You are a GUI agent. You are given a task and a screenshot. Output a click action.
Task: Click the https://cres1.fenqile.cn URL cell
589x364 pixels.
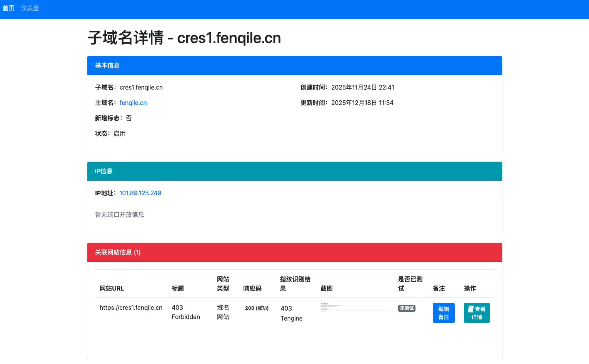click(x=131, y=308)
